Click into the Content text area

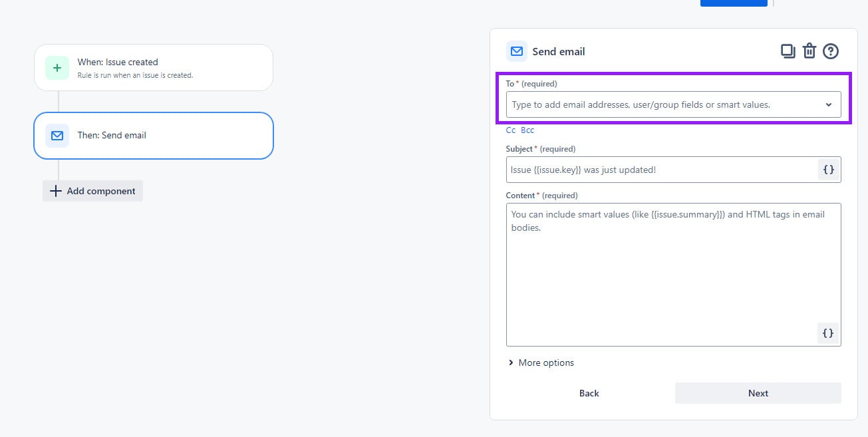pyautogui.click(x=673, y=274)
